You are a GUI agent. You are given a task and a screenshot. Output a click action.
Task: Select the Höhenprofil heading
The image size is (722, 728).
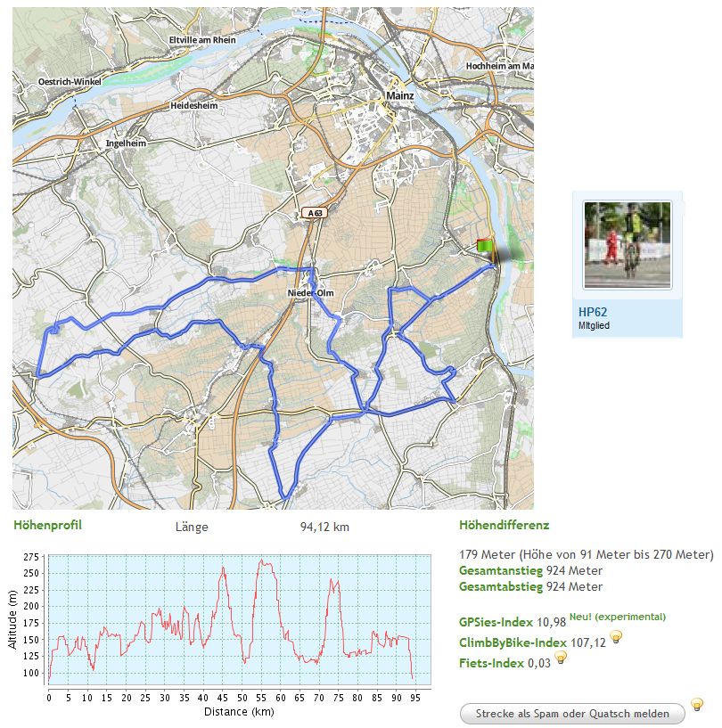[47, 525]
